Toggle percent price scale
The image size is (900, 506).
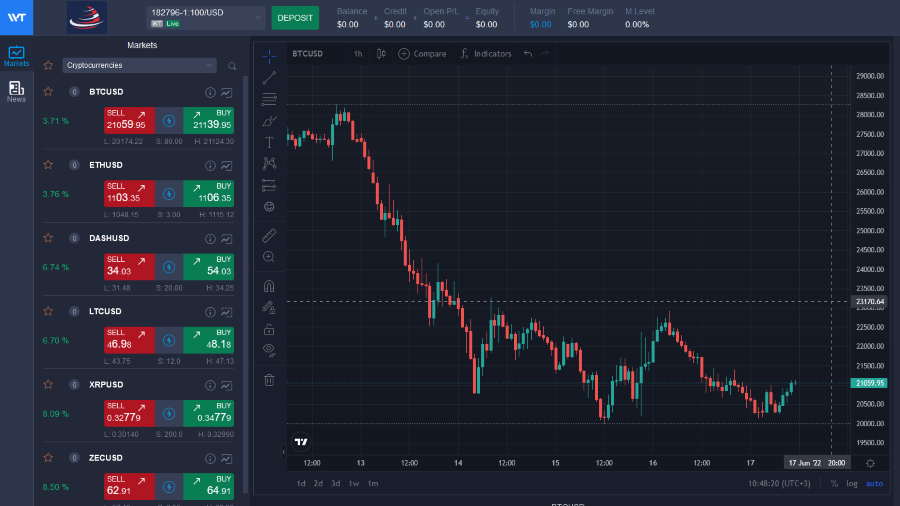click(x=834, y=484)
